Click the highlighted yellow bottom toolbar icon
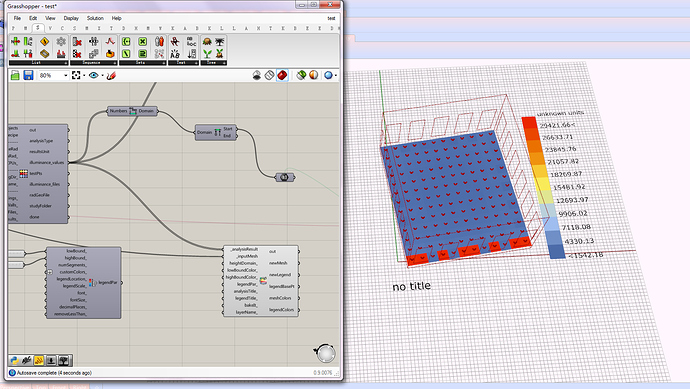This screenshot has height=389, width=690. pyautogui.click(x=39, y=361)
